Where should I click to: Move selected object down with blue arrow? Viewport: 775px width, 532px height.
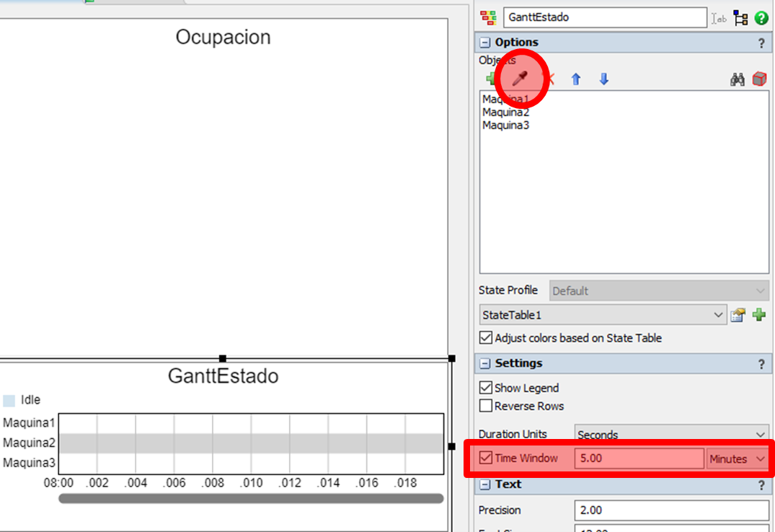[604, 79]
